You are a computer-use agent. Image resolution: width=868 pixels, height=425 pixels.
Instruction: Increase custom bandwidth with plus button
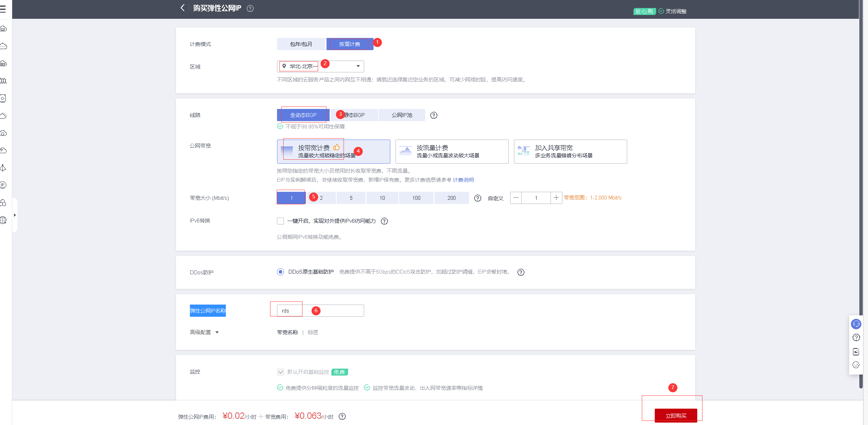coord(556,198)
